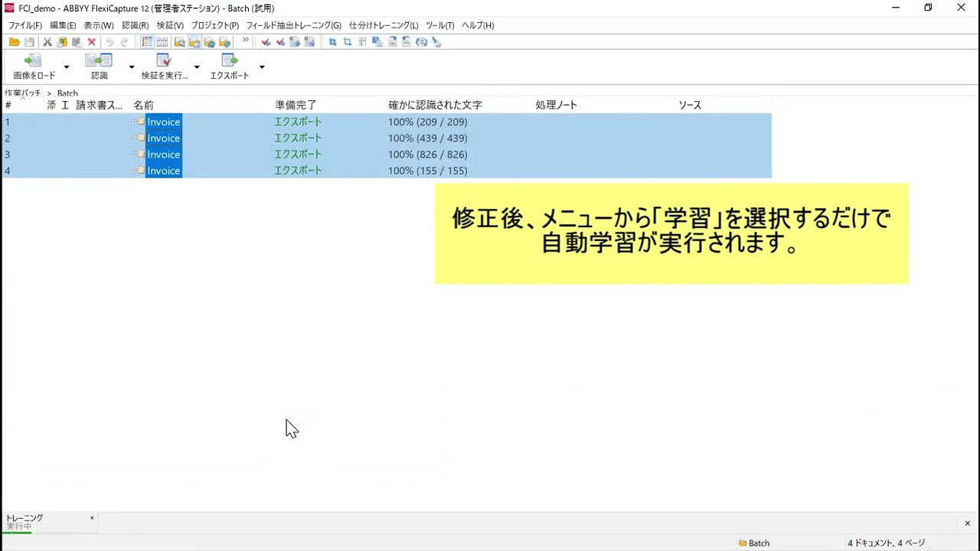
Task: Click the 検証を実行 verification button
Action: pos(165,67)
